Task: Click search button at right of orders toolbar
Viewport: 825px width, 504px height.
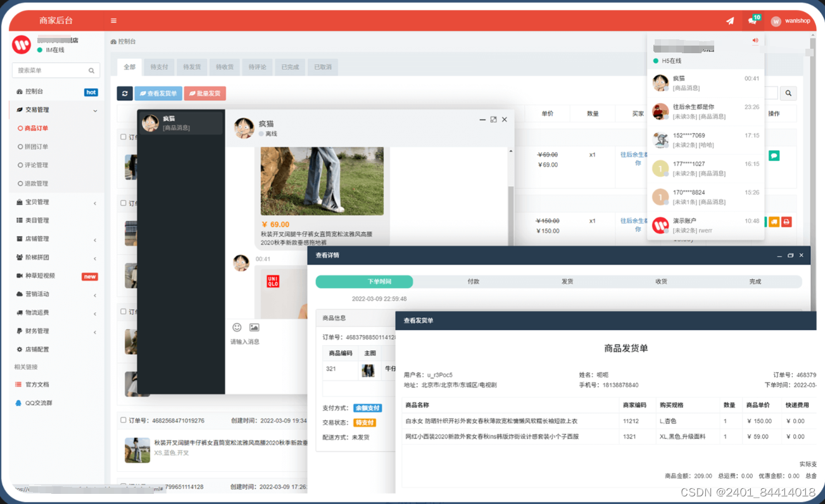Action: click(788, 93)
